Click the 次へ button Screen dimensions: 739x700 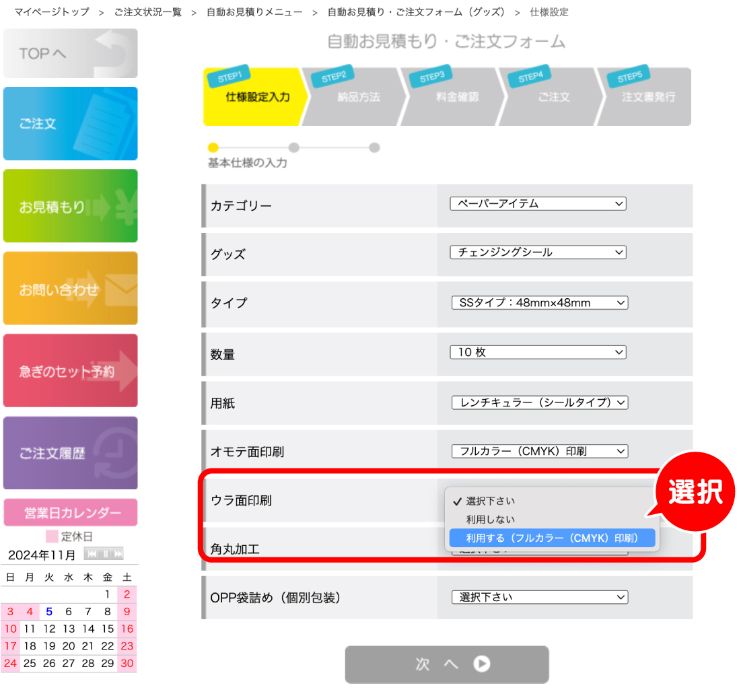click(x=447, y=664)
